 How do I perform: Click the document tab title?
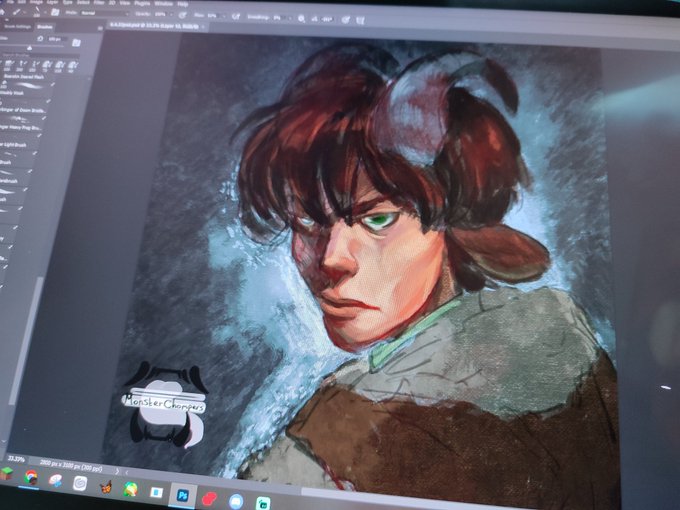click(154, 26)
